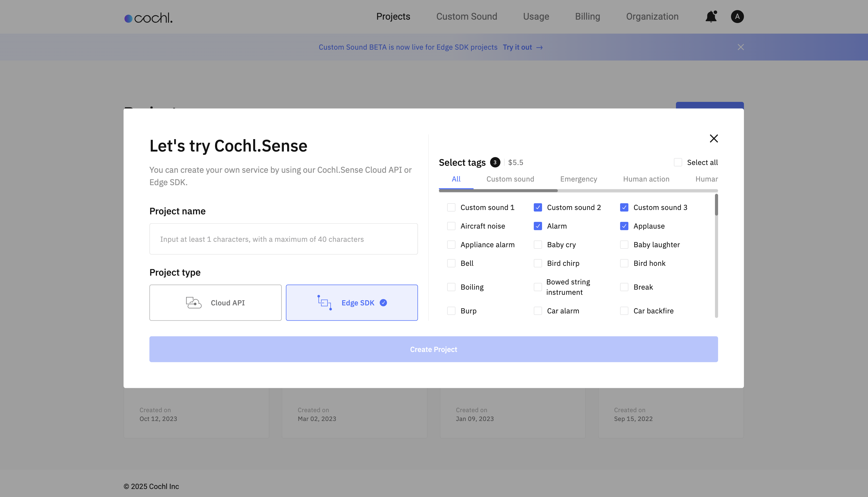
Task: Check Bird honk tag
Action: [624, 263]
